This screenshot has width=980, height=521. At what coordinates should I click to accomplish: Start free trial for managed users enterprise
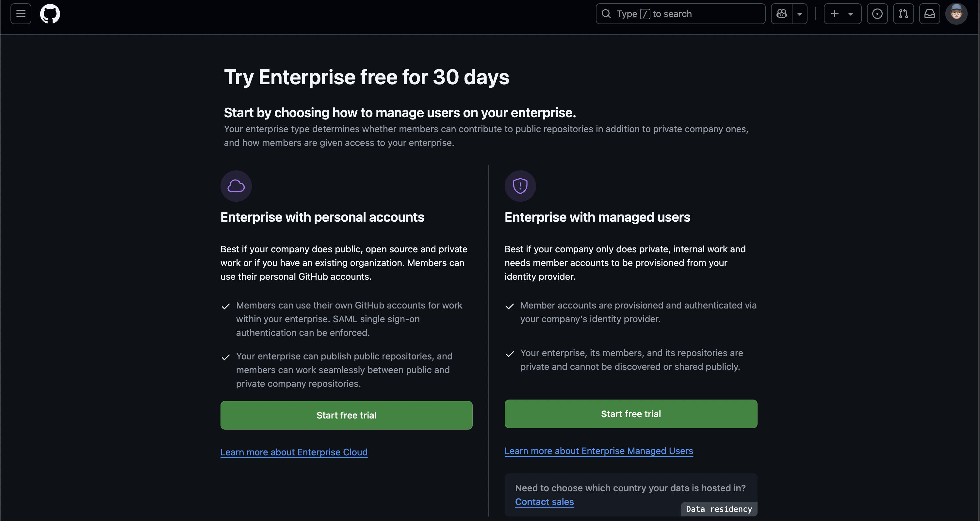pyautogui.click(x=631, y=414)
